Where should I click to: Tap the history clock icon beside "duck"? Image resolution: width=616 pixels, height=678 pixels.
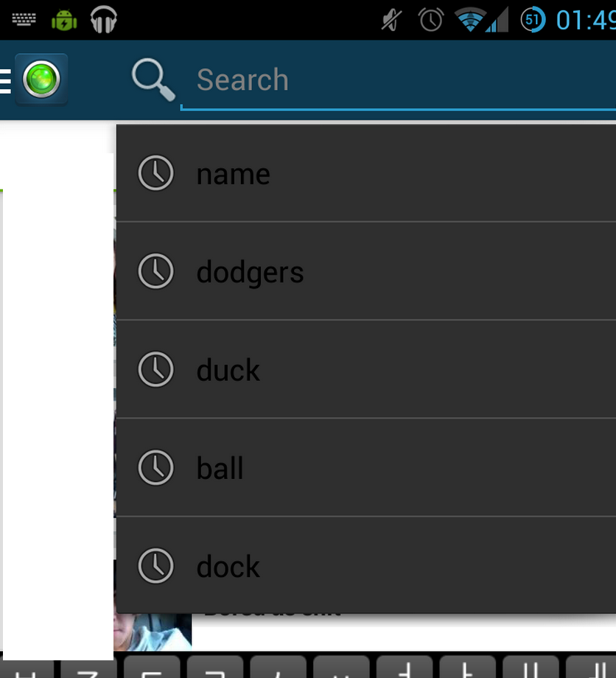coord(155,369)
